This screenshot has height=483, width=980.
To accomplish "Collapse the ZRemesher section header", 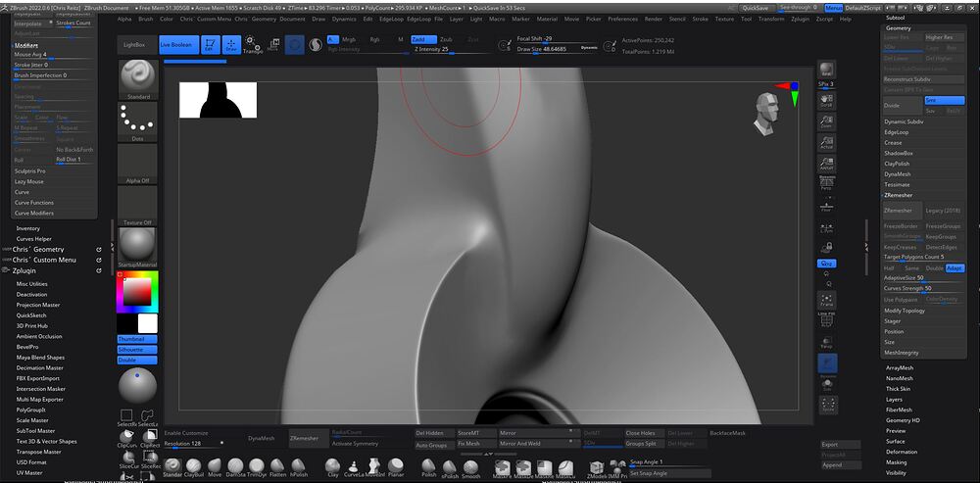I will (x=899, y=196).
